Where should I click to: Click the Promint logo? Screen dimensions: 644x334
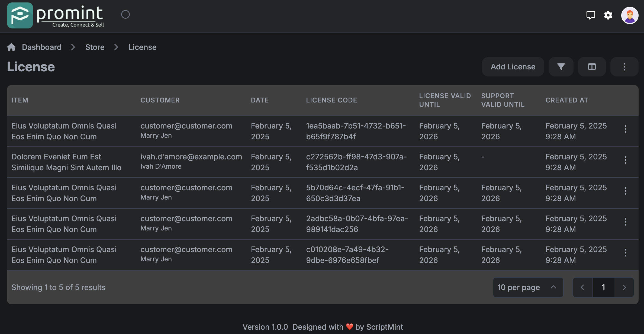56,15
